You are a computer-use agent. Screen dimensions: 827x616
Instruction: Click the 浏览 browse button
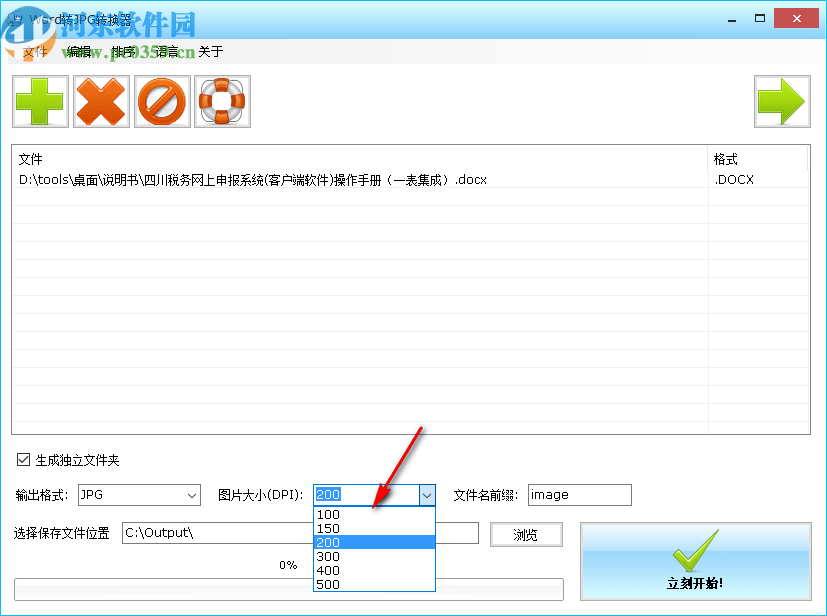click(526, 534)
